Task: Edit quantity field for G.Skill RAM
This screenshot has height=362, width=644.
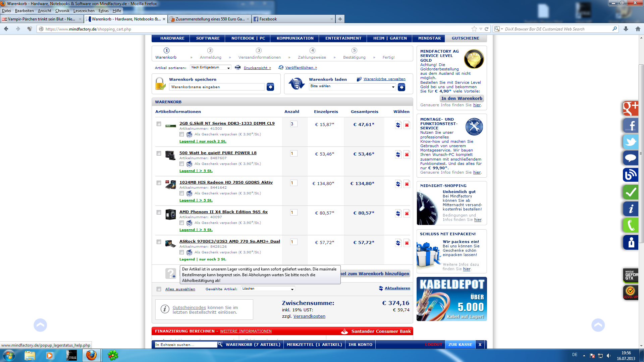Action: point(293,124)
